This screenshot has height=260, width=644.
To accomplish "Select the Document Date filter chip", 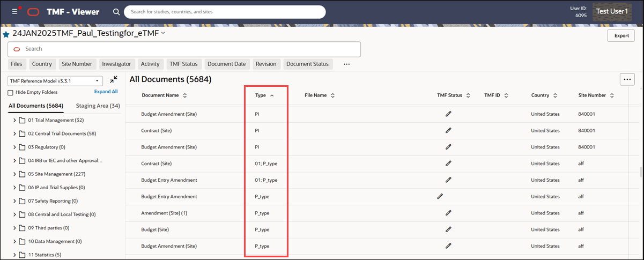I will (x=226, y=64).
